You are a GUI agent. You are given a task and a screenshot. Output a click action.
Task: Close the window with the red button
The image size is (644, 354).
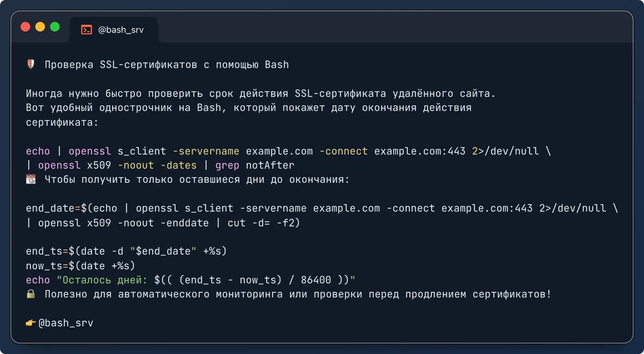[x=26, y=27]
